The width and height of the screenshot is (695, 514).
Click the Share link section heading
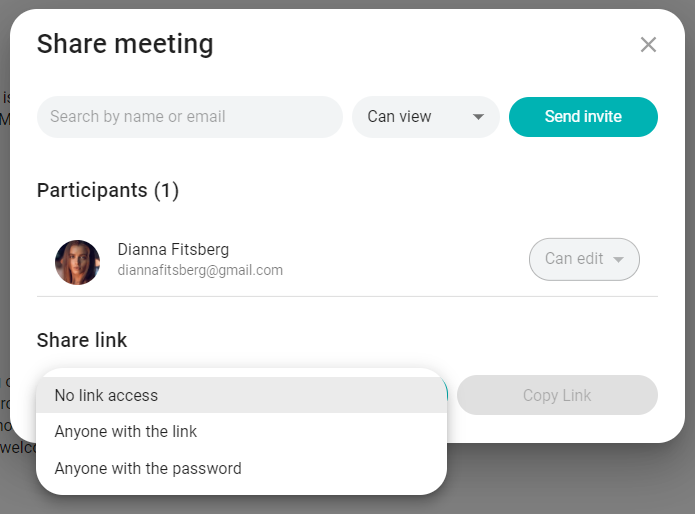pyautogui.click(x=82, y=340)
